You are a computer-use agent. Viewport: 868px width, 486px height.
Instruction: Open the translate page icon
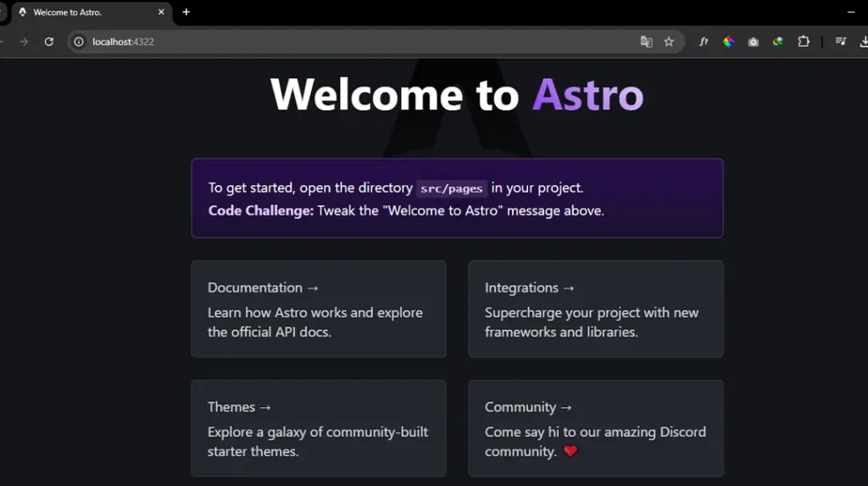646,42
